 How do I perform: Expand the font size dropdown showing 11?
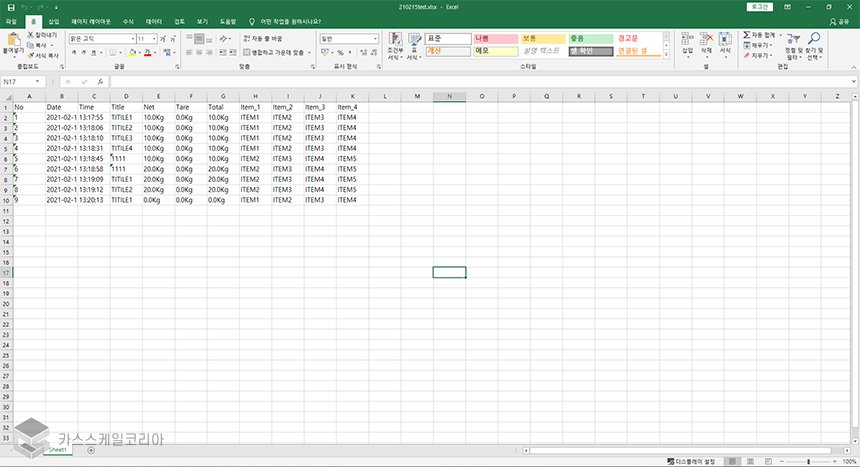tap(153, 38)
